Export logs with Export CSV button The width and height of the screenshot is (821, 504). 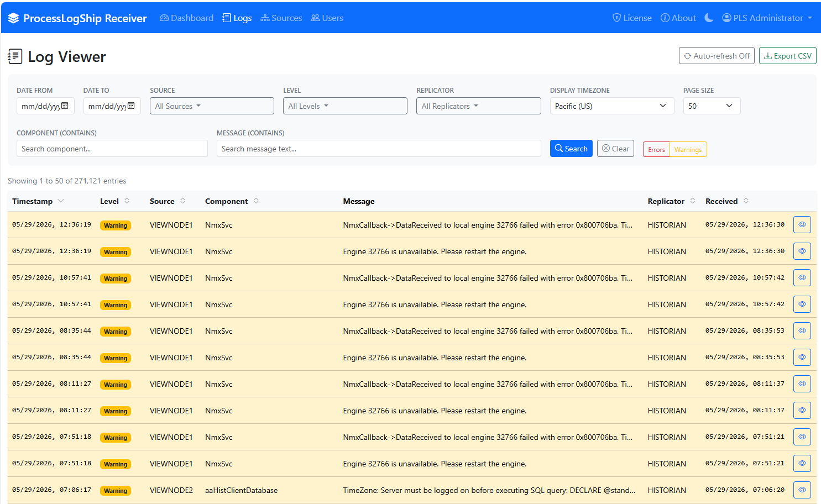click(787, 56)
